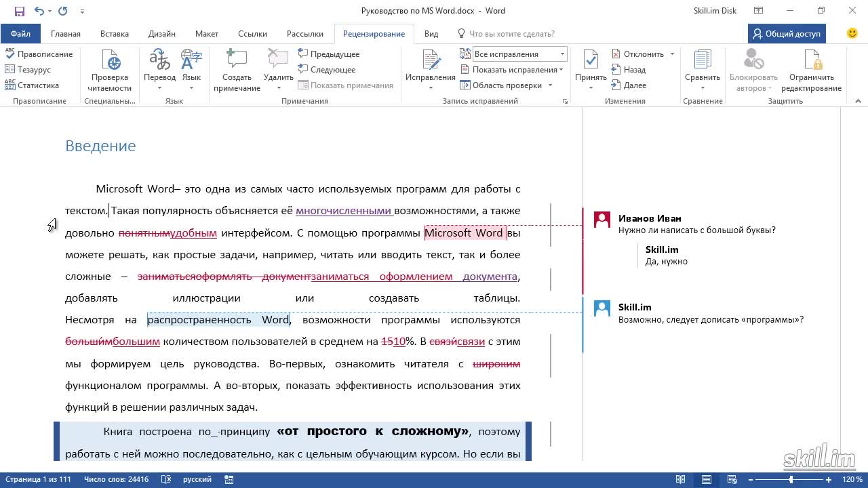Click the smiley feedback icon
This screenshot has width=868, height=488.
pos(852,33)
